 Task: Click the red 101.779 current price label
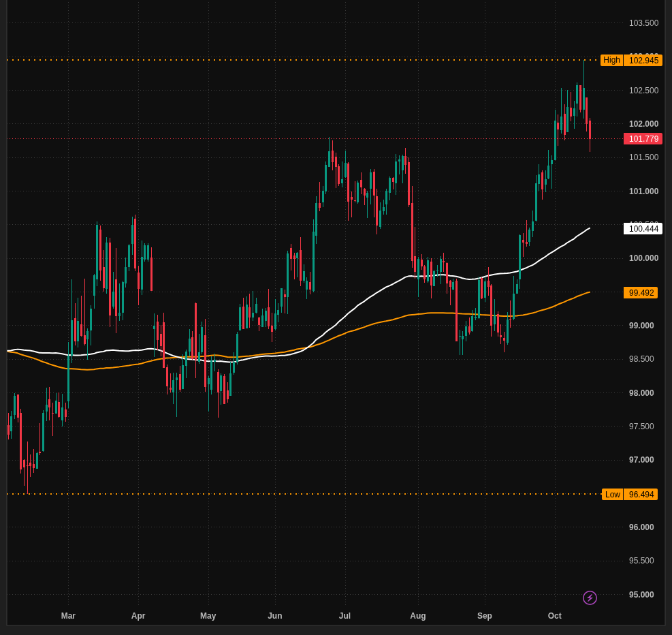(x=643, y=139)
